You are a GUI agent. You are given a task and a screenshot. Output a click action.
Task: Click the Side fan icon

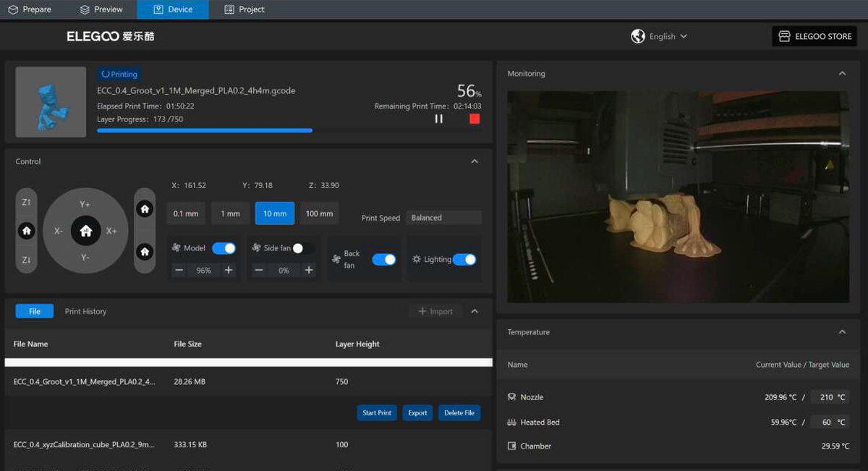[x=256, y=248]
